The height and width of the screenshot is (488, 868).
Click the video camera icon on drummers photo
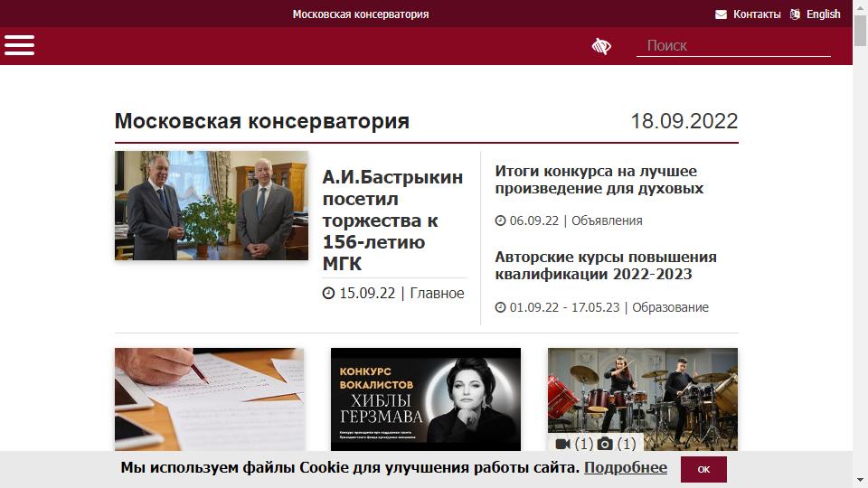563,444
